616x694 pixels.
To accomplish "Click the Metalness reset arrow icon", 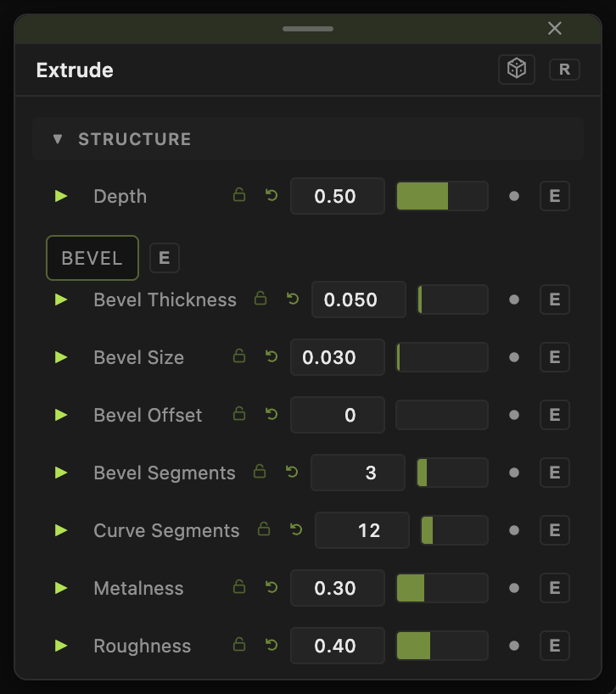I will pos(272,587).
